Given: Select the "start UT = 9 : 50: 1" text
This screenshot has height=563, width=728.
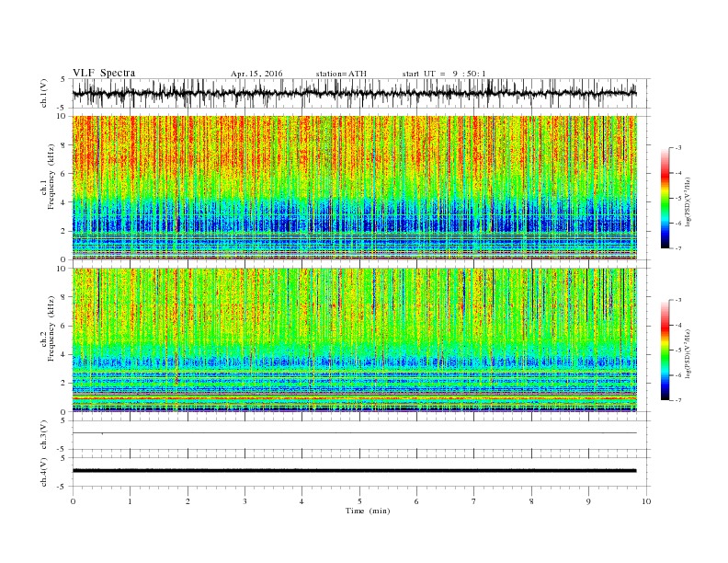Looking at the screenshot, I should [444, 74].
